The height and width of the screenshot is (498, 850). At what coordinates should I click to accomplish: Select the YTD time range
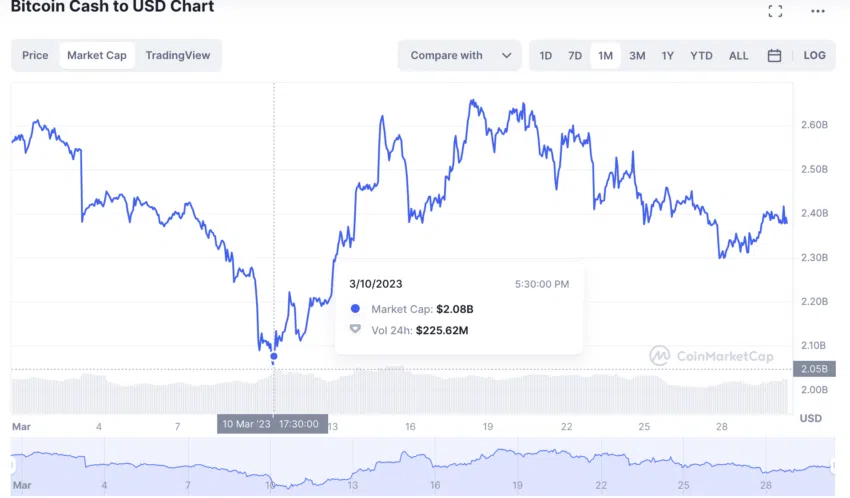pos(701,56)
